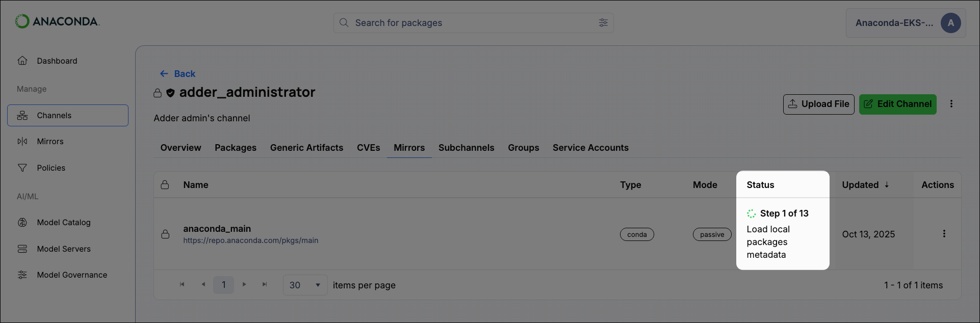This screenshot has width=980, height=323.
Task: Sort by the Mode column header
Action: click(705, 185)
